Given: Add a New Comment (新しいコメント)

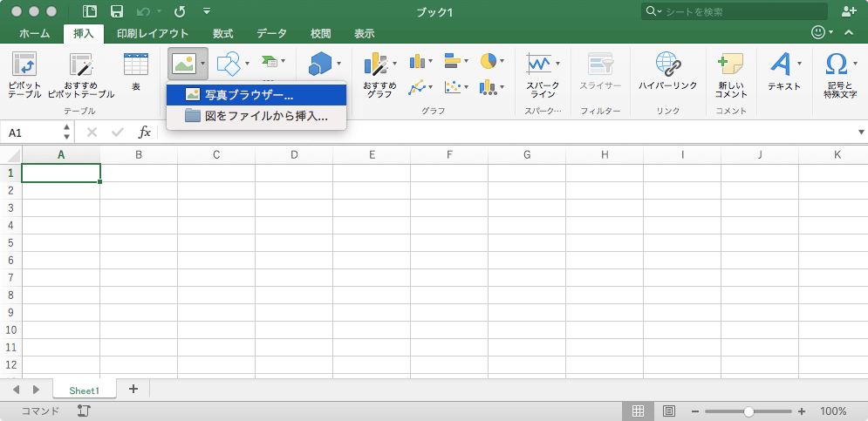Looking at the screenshot, I should [731, 75].
